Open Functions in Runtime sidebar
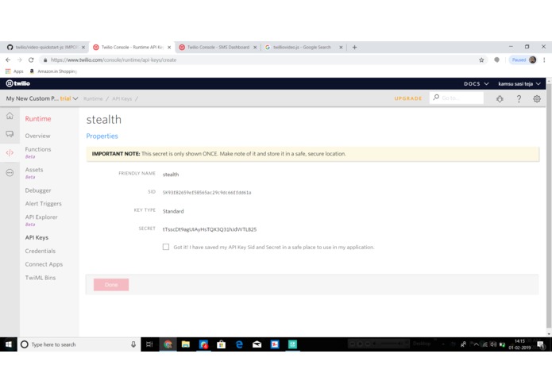 pos(38,149)
